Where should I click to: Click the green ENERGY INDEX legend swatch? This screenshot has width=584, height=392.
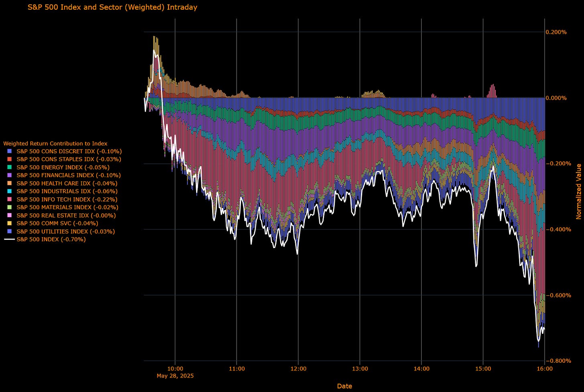coord(10,167)
